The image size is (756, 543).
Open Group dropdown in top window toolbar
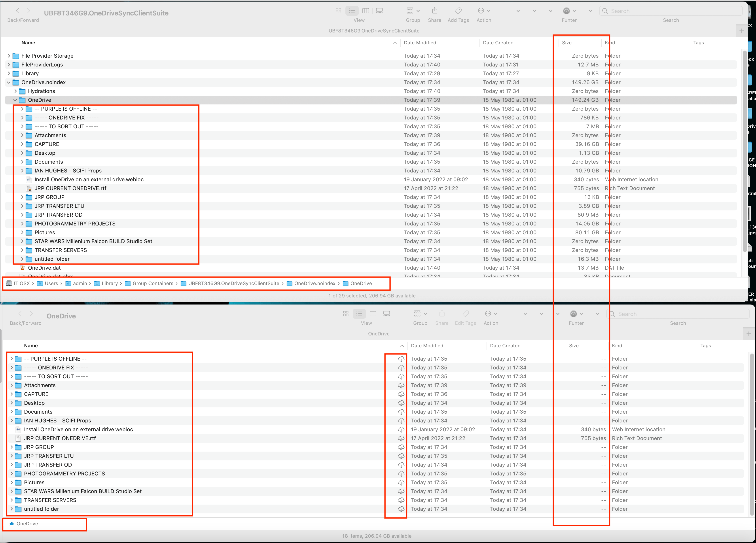tap(413, 11)
